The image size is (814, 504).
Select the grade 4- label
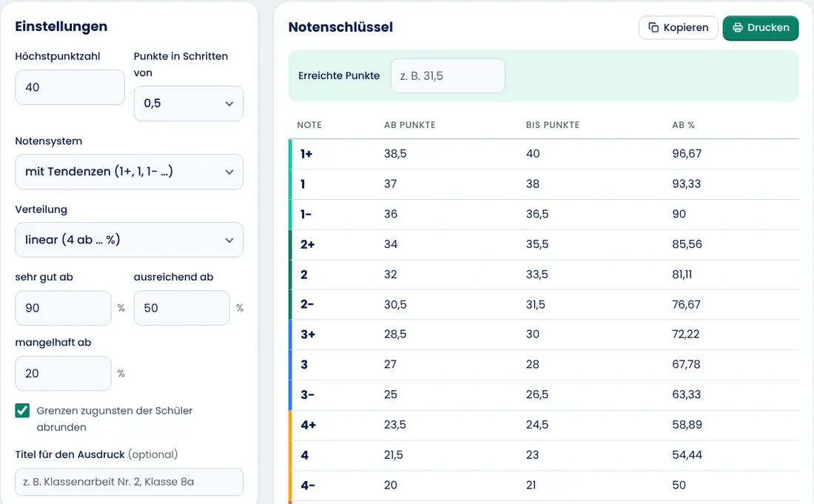(x=308, y=485)
